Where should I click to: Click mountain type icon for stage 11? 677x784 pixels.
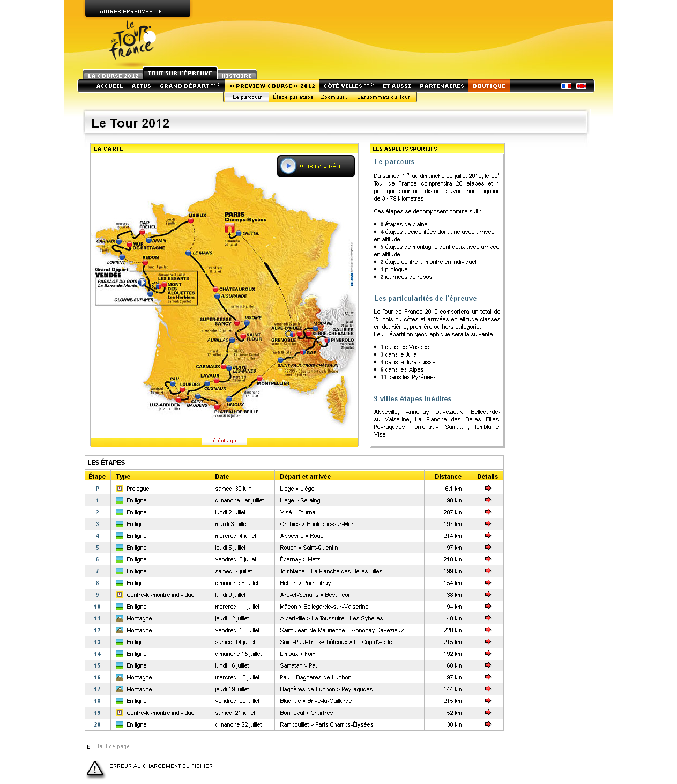click(120, 618)
